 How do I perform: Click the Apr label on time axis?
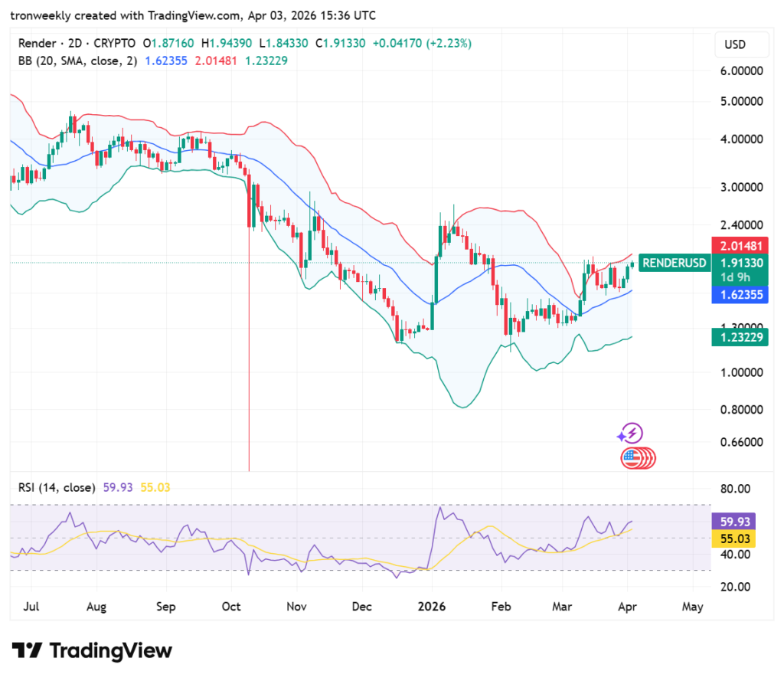[626, 607]
